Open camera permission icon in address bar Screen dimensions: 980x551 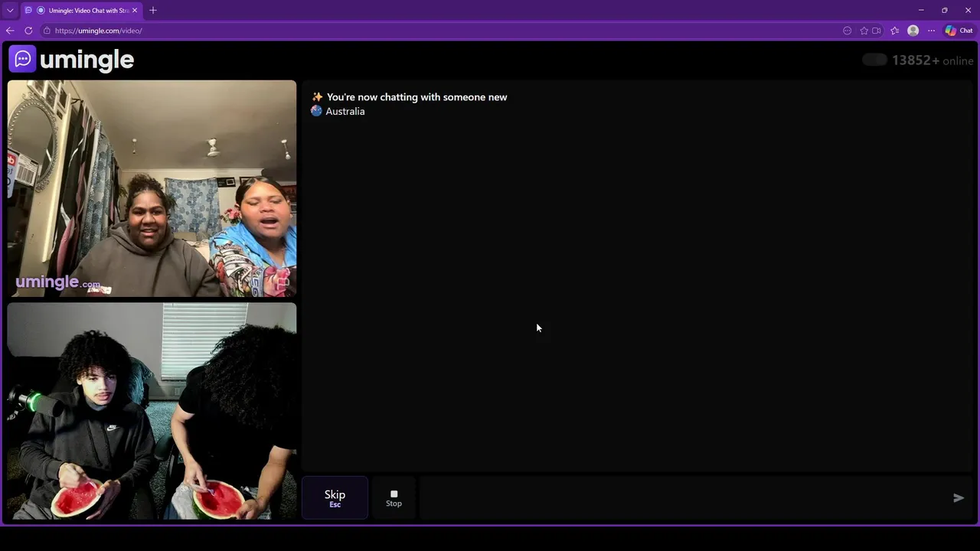pos(877,31)
